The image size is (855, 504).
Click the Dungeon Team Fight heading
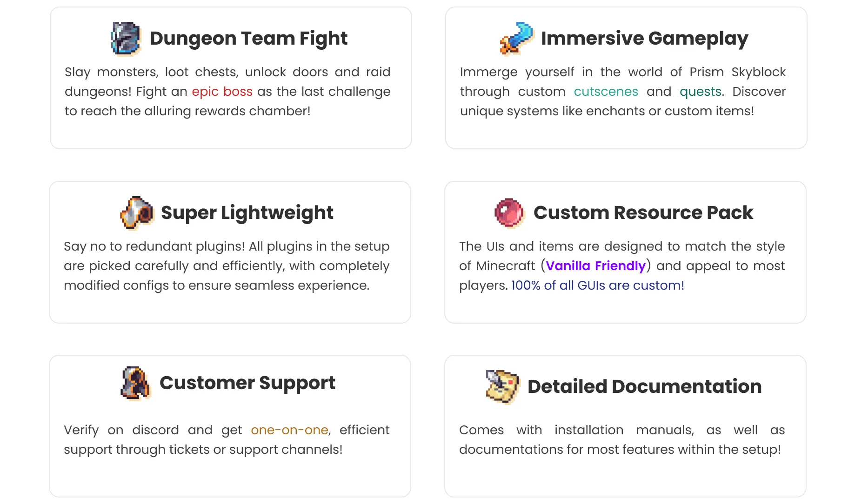click(248, 39)
